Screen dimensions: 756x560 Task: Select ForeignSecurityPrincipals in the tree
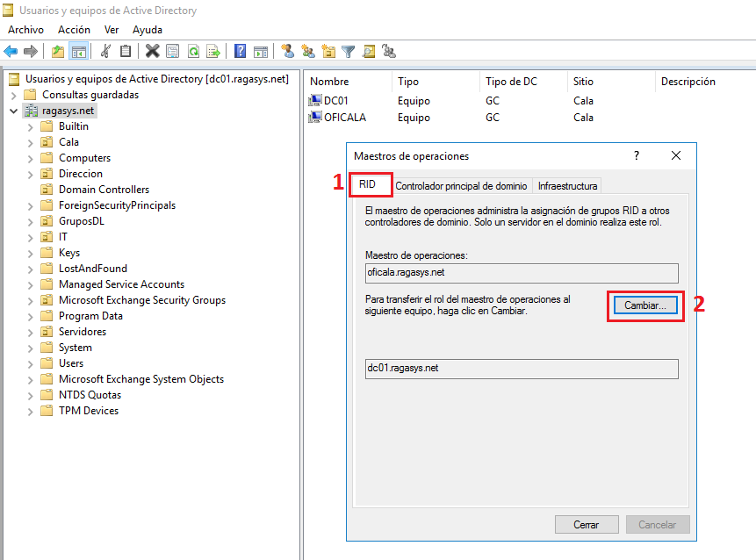[117, 205]
